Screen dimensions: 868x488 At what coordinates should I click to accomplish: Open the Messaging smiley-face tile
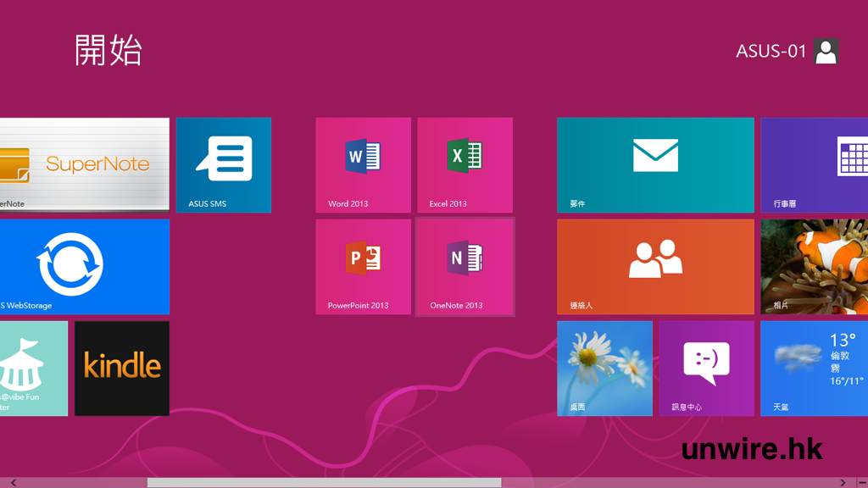point(706,368)
